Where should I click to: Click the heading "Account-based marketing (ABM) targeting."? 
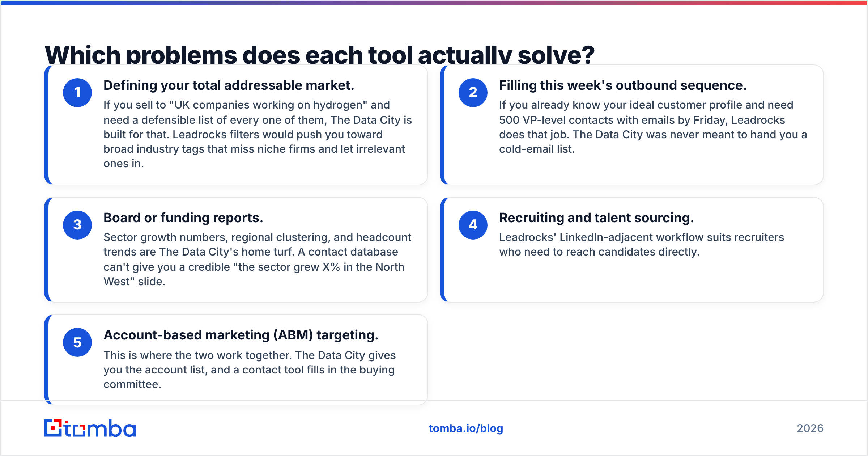coord(241,335)
